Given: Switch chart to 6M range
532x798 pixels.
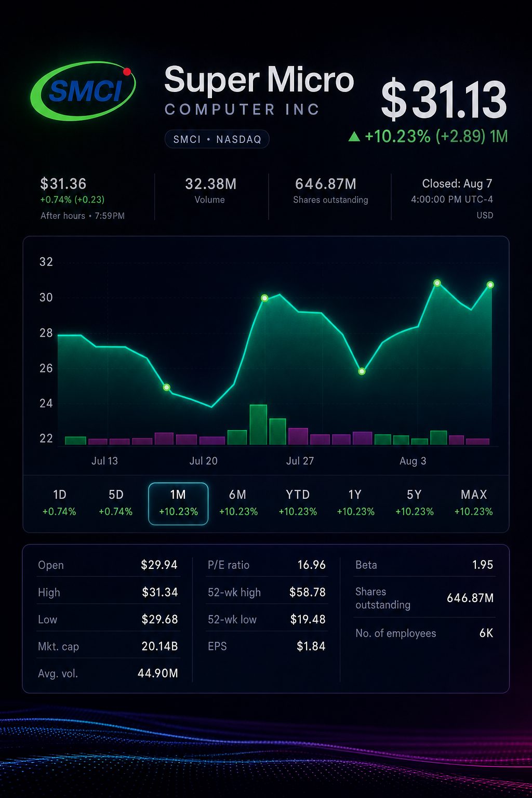Looking at the screenshot, I should coord(238,503).
